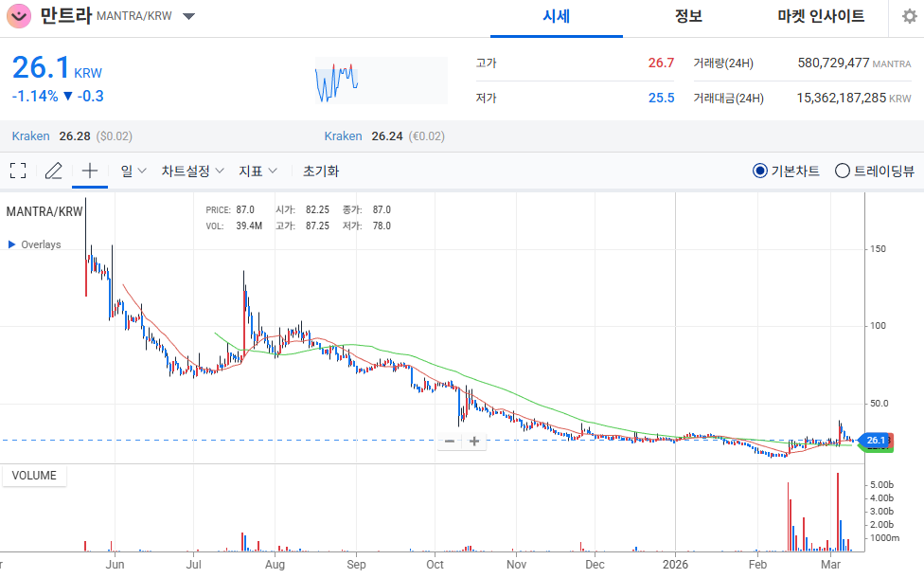Open the 지표 indicators dropdown
924x578 pixels.
258,172
